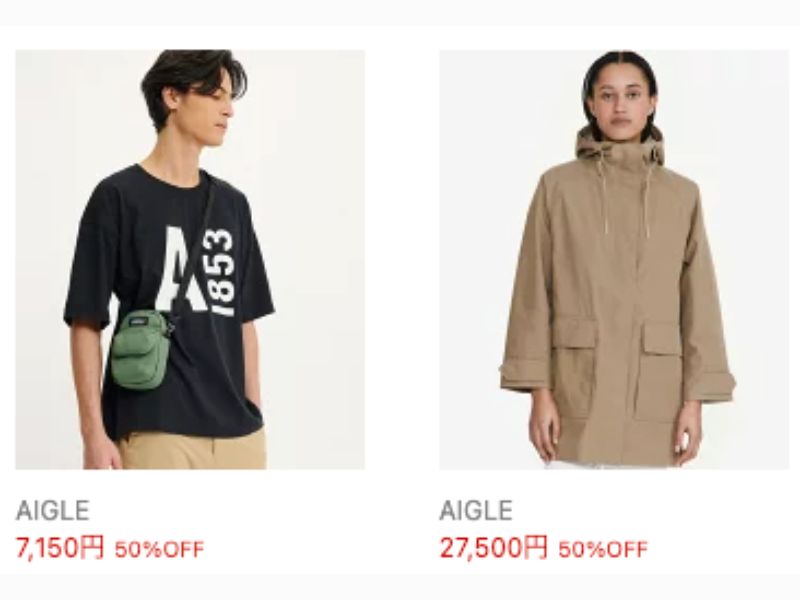800x600 pixels.
Task: Select the 27,500円 price
Action: [493, 548]
